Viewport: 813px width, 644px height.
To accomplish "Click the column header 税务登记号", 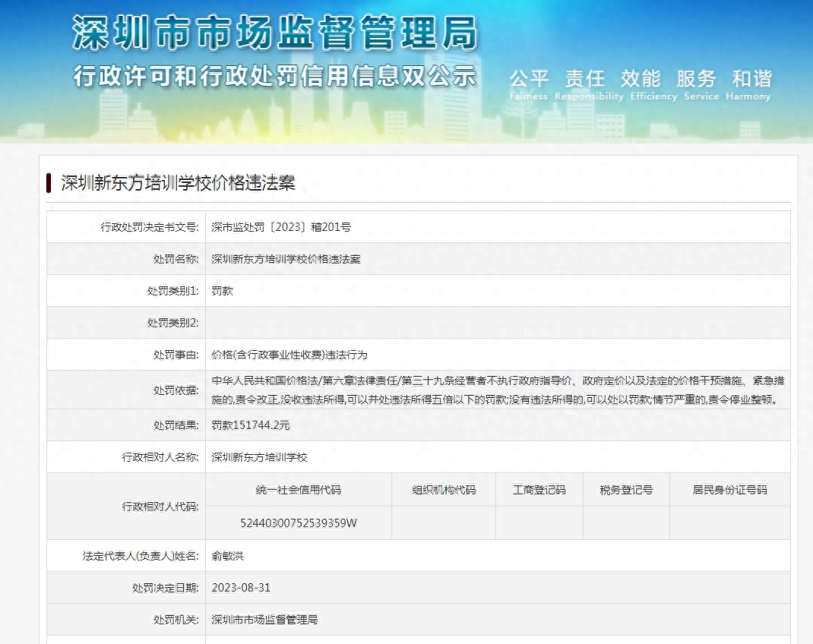I will click(x=626, y=490).
